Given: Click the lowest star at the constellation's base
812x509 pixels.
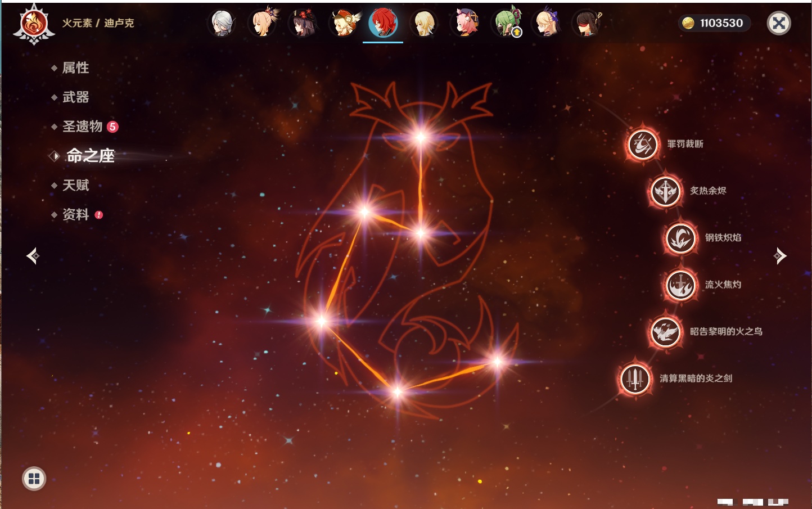Looking at the screenshot, I should click(397, 391).
